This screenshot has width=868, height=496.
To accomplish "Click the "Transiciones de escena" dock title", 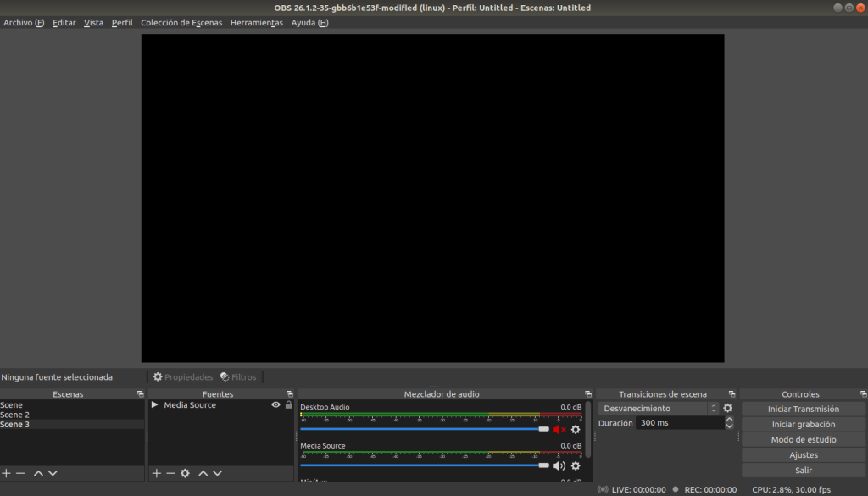I will [x=663, y=394].
